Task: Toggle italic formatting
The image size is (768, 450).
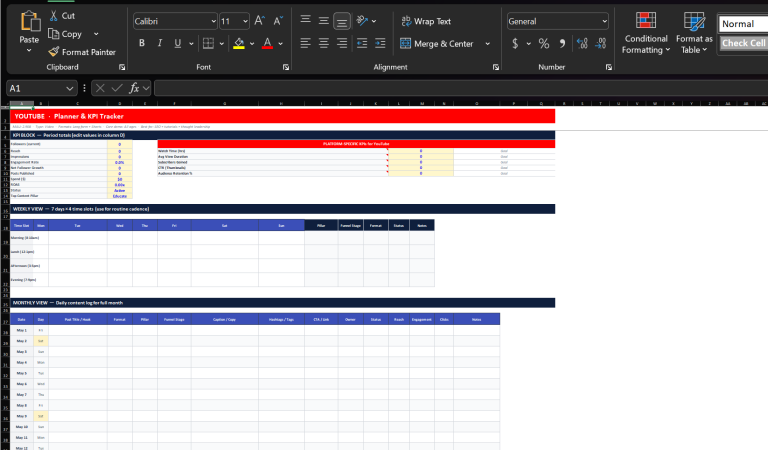Action: (x=160, y=43)
